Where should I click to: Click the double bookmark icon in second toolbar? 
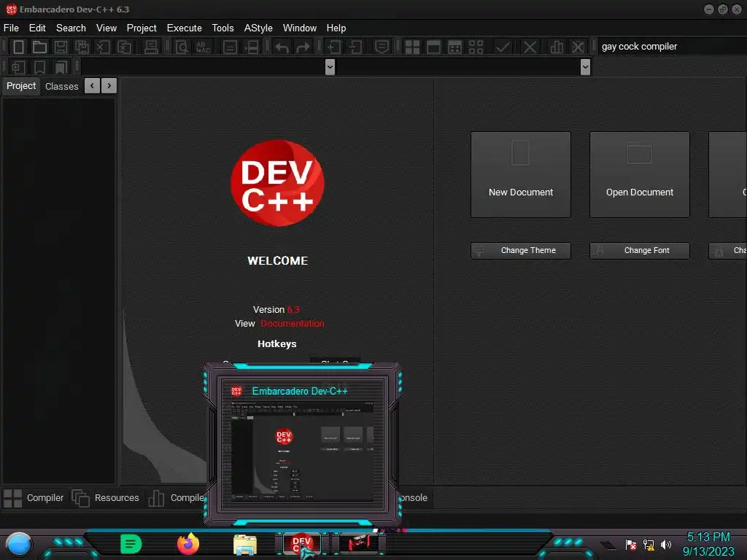click(x=61, y=67)
